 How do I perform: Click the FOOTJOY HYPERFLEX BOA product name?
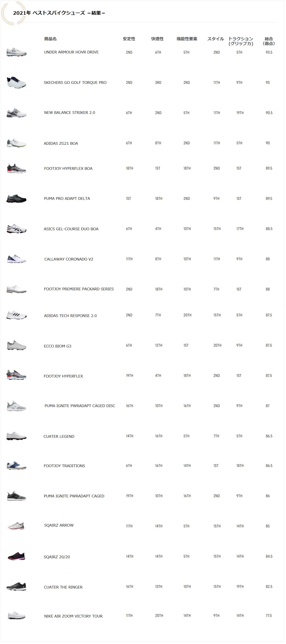pos(68,169)
